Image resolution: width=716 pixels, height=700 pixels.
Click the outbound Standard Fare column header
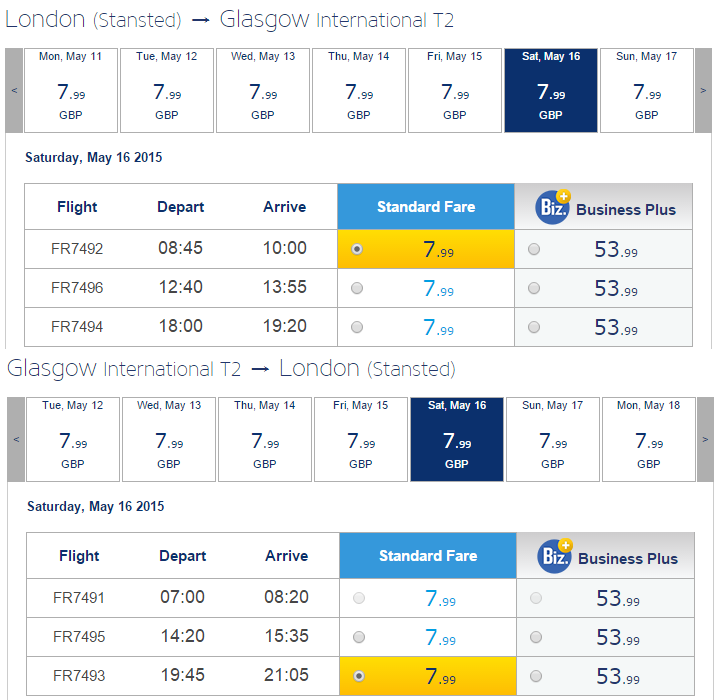tap(426, 207)
